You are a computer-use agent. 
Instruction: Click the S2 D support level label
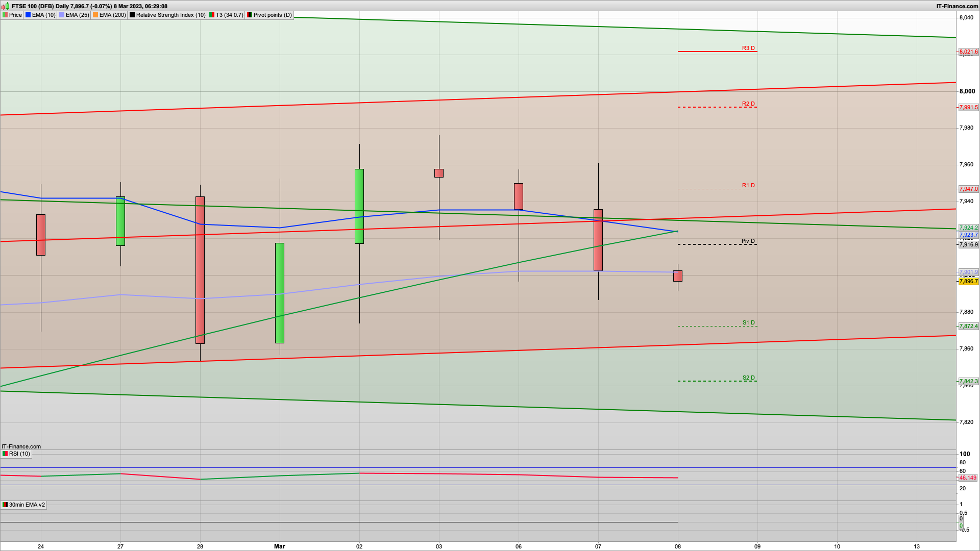748,378
